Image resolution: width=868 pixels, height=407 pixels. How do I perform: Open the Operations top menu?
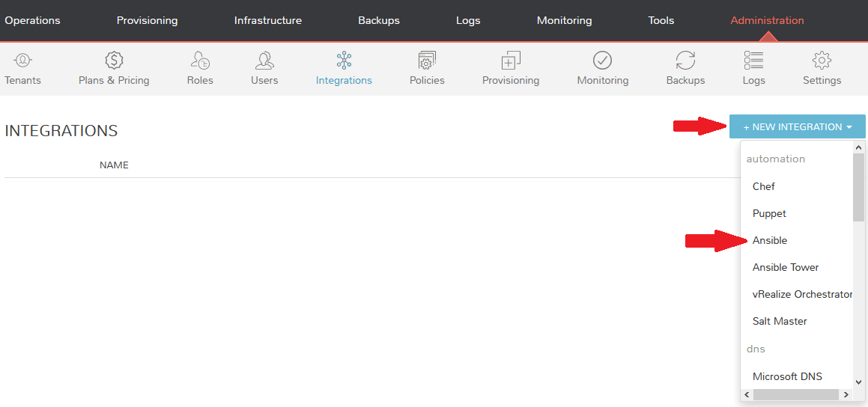[32, 20]
